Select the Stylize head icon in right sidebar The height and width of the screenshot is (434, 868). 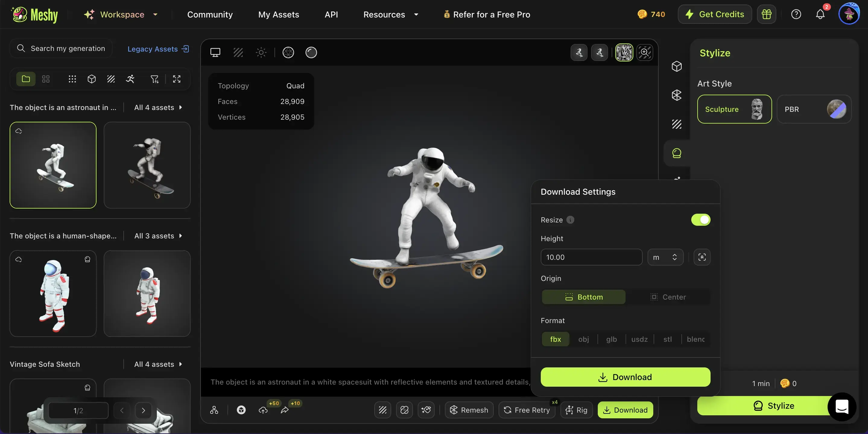point(676,153)
